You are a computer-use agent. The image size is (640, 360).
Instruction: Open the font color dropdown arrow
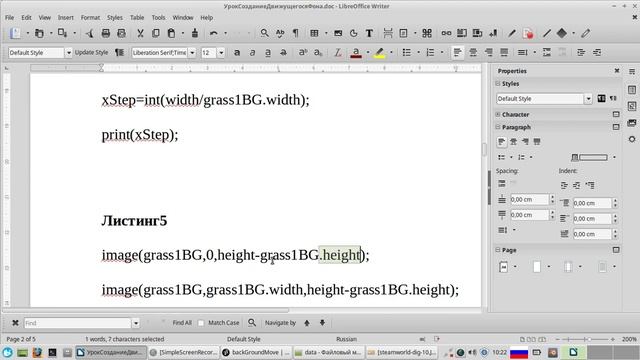point(368,53)
